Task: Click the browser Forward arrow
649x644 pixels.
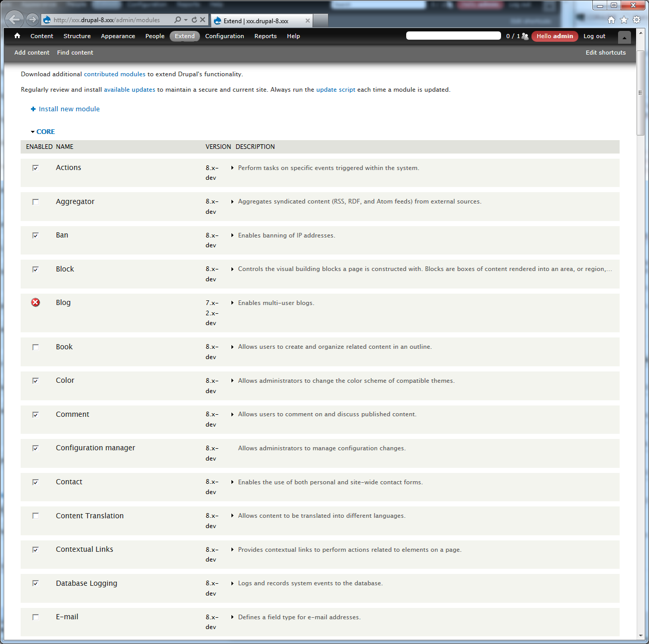Action: click(32, 20)
